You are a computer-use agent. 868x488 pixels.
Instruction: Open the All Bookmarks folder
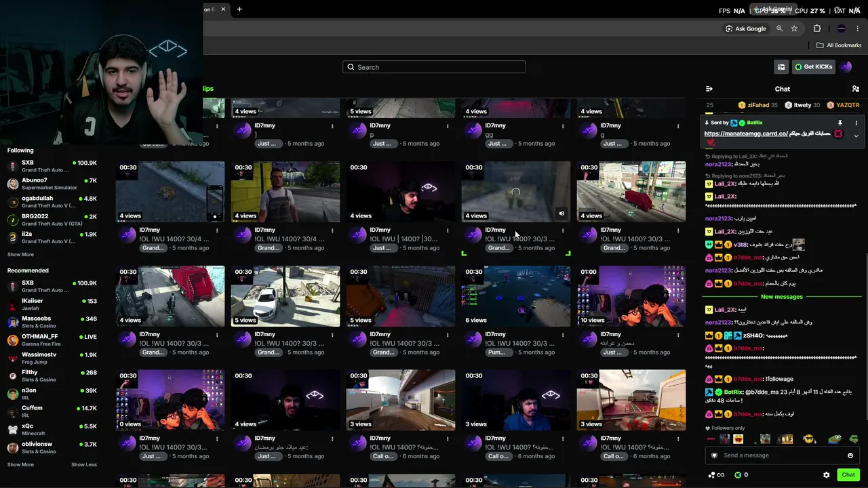point(839,45)
